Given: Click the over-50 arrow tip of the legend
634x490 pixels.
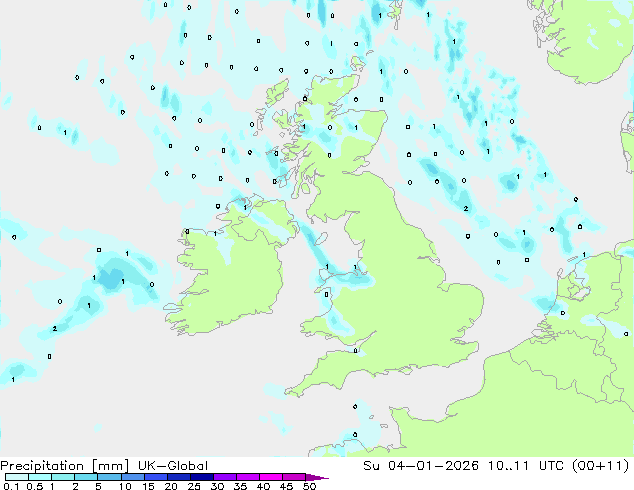Looking at the screenshot, I should click(317, 477).
